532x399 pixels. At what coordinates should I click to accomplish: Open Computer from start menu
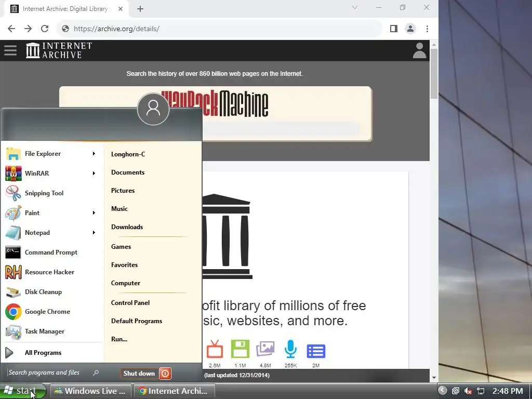tap(126, 283)
